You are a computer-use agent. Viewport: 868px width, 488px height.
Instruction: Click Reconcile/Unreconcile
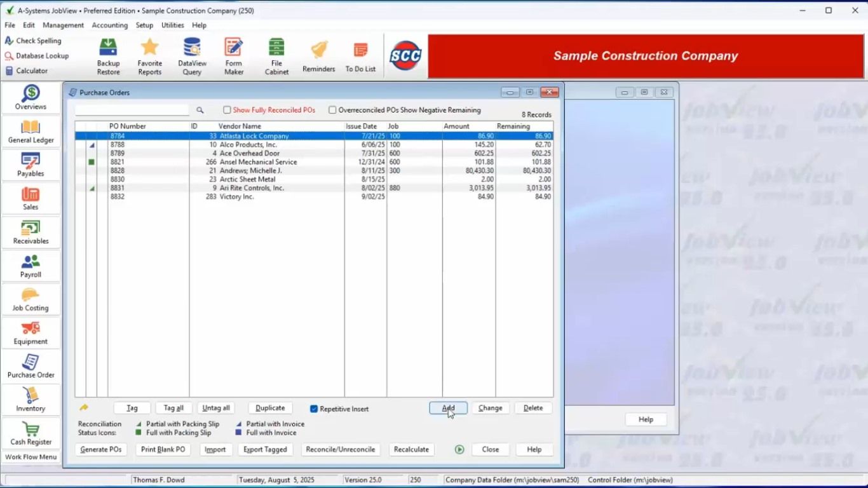point(340,449)
